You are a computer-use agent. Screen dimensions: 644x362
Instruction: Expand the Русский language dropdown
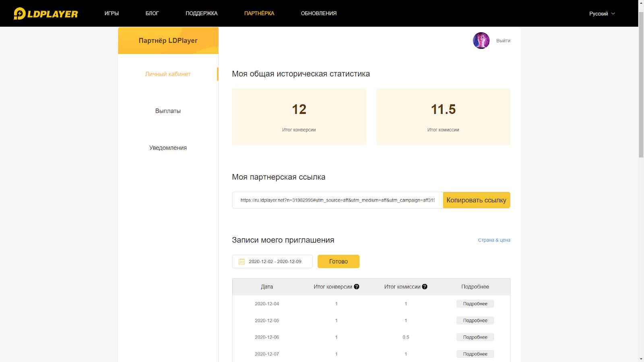(602, 14)
